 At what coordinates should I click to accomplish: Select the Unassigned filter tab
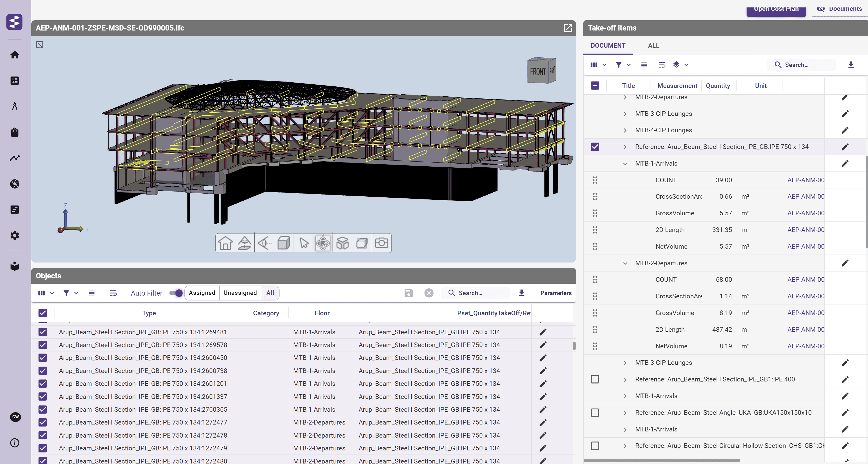pos(240,293)
